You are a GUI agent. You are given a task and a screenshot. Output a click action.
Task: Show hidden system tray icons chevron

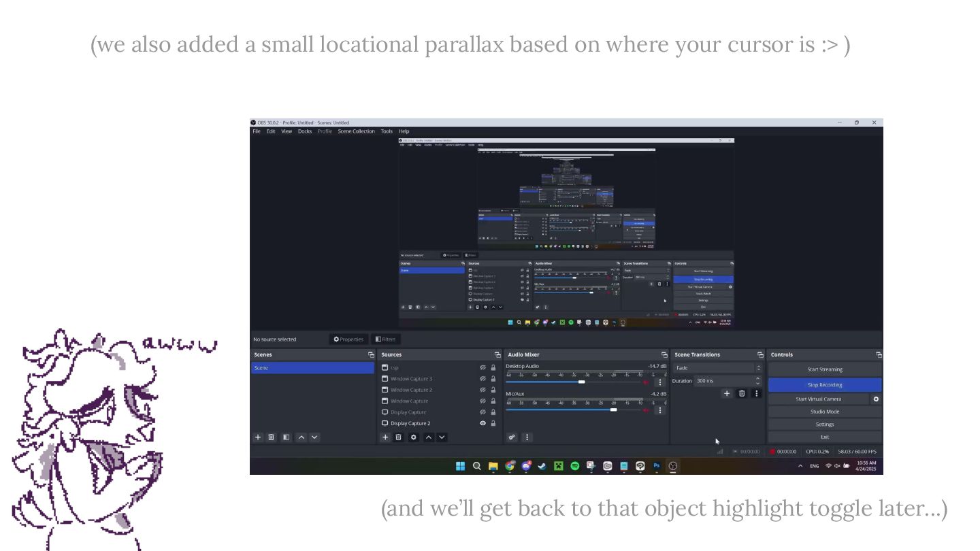tap(800, 466)
